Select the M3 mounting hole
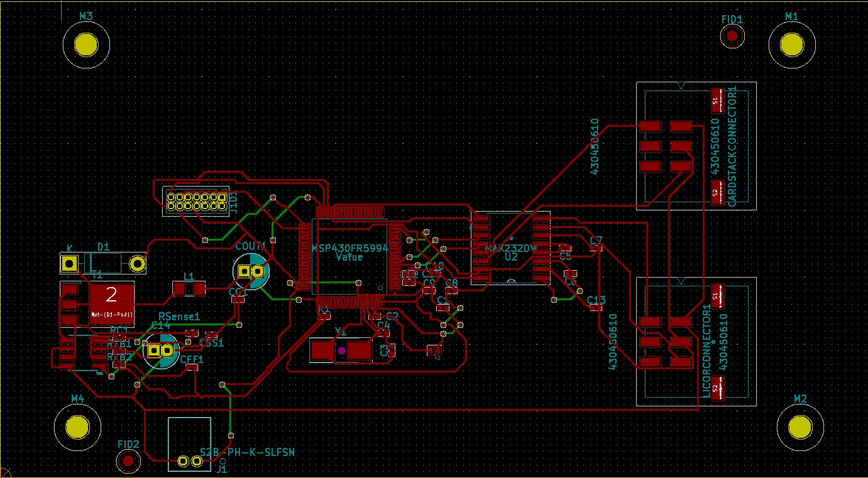Screen dimensions: 868x478 tap(86, 45)
